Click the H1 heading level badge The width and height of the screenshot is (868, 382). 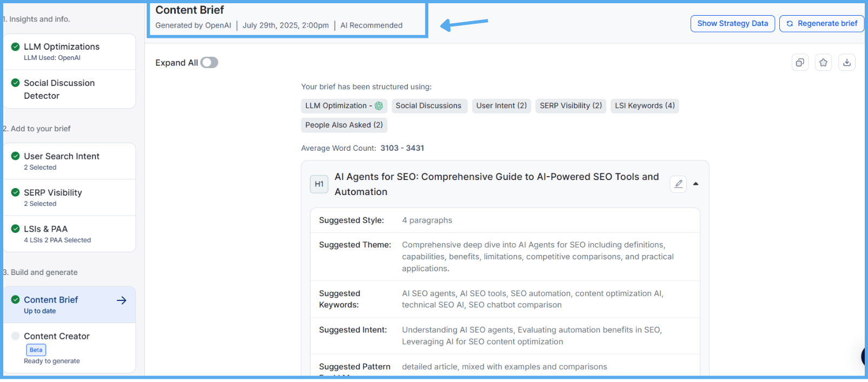tap(319, 184)
